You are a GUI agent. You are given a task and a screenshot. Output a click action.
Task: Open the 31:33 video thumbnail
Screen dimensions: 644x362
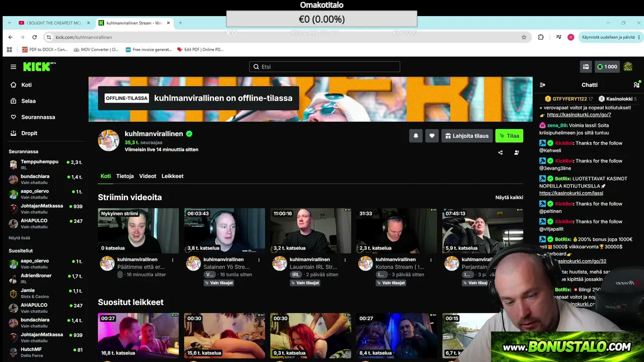(396, 231)
